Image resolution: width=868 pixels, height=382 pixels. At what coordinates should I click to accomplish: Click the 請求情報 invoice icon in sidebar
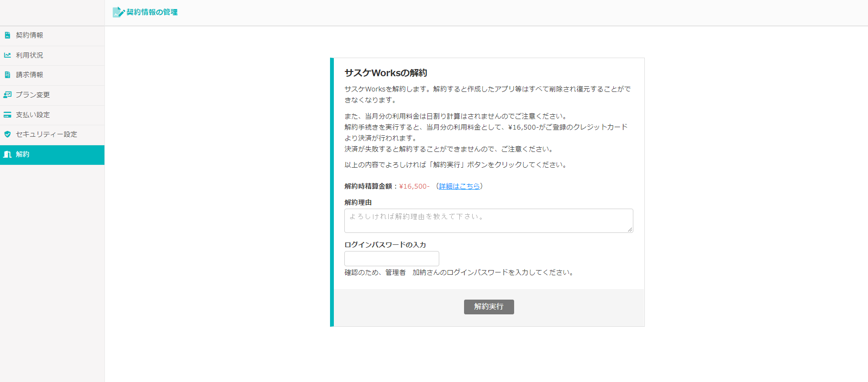[7, 75]
